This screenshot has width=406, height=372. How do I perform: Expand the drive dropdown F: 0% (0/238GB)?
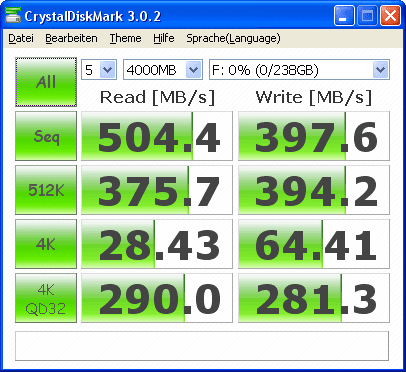[x=381, y=70]
